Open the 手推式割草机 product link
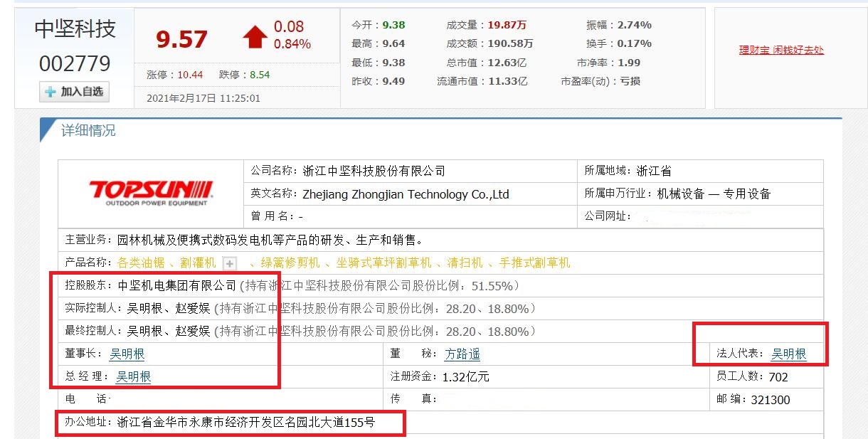 pos(535,263)
